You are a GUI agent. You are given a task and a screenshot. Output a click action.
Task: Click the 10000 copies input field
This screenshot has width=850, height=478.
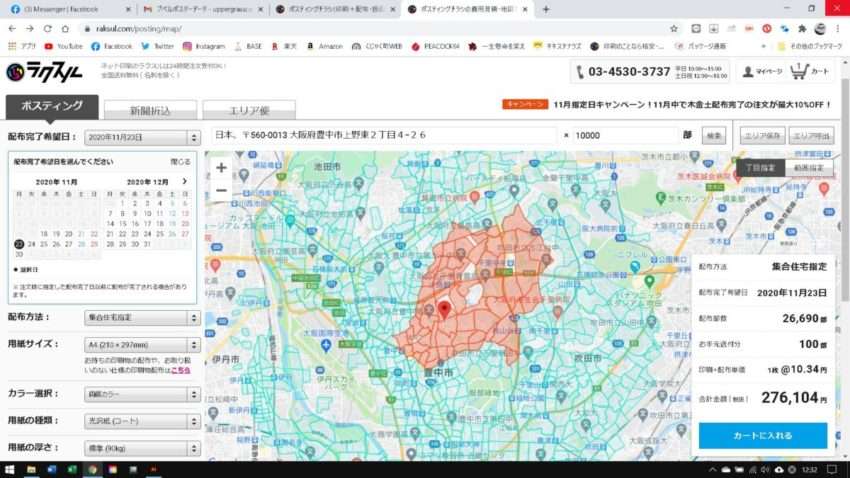(624, 135)
